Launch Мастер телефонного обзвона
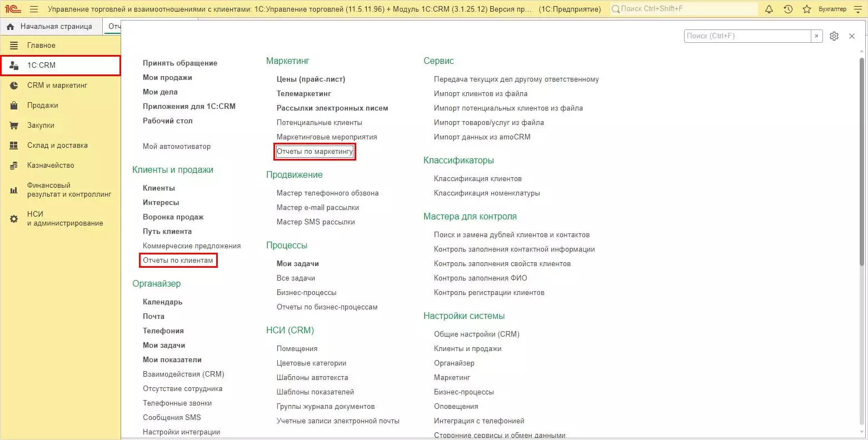The width and height of the screenshot is (868, 440). [x=328, y=193]
